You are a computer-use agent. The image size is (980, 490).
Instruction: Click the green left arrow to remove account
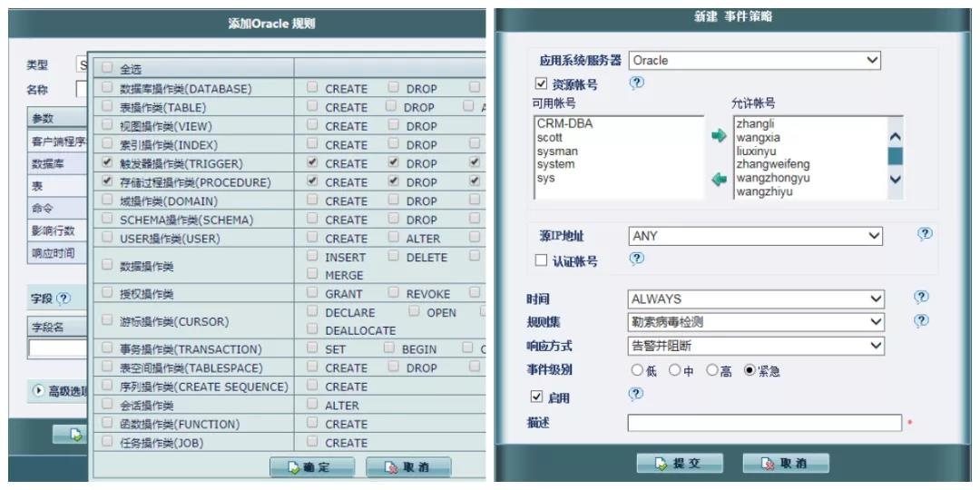tap(719, 180)
